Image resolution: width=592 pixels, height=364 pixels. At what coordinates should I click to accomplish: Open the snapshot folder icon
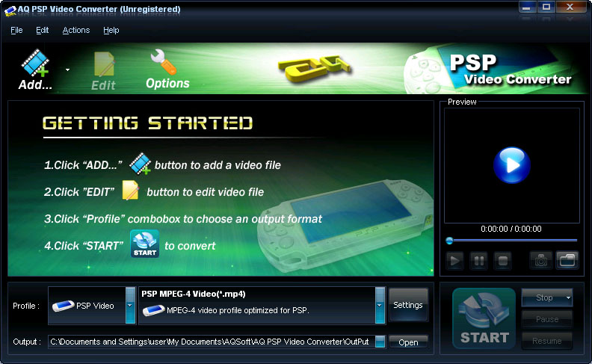click(x=567, y=261)
